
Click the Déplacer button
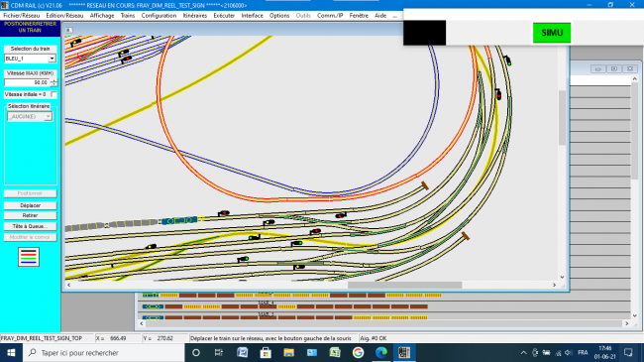click(30, 205)
